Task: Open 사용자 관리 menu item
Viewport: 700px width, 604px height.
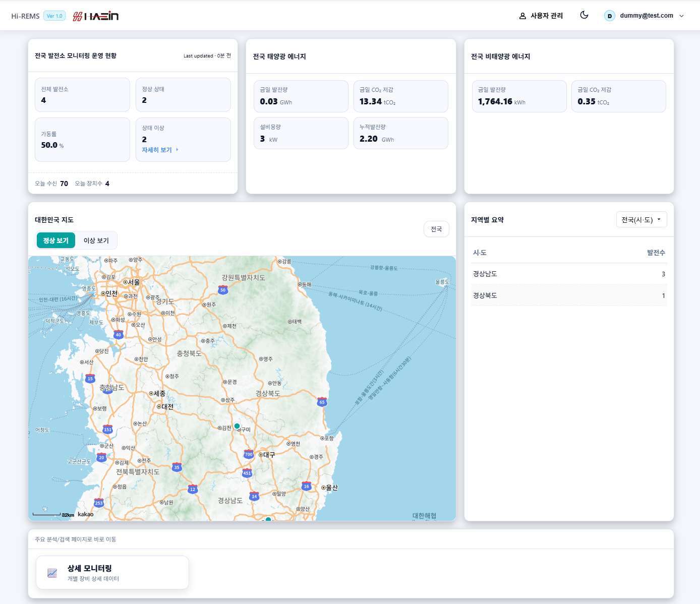Action: tap(541, 16)
